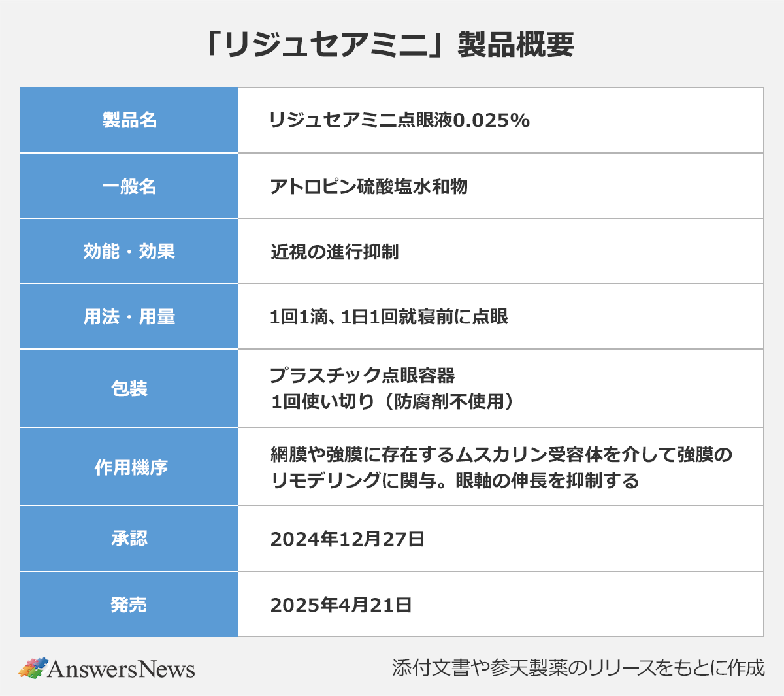
Task: Select the 包装 header cell
Action: (129, 389)
